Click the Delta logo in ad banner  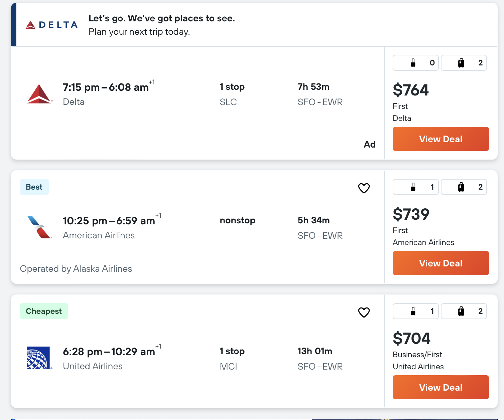click(x=52, y=25)
